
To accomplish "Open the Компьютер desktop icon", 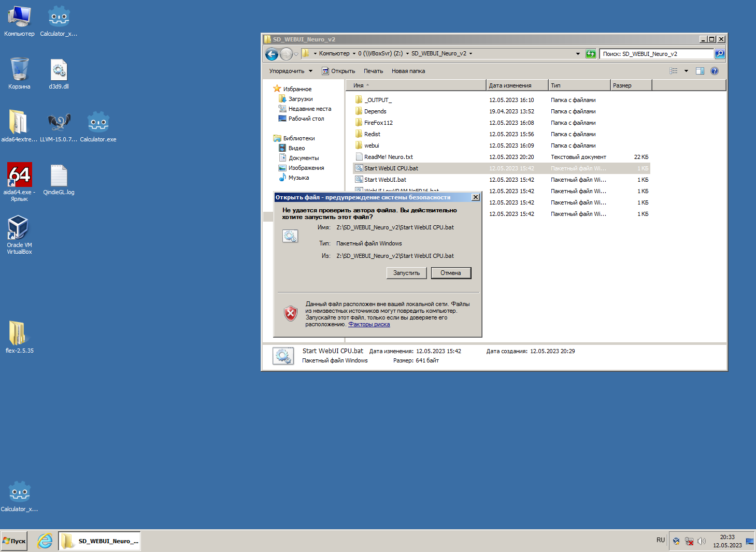I will pyautogui.click(x=19, y=21).
